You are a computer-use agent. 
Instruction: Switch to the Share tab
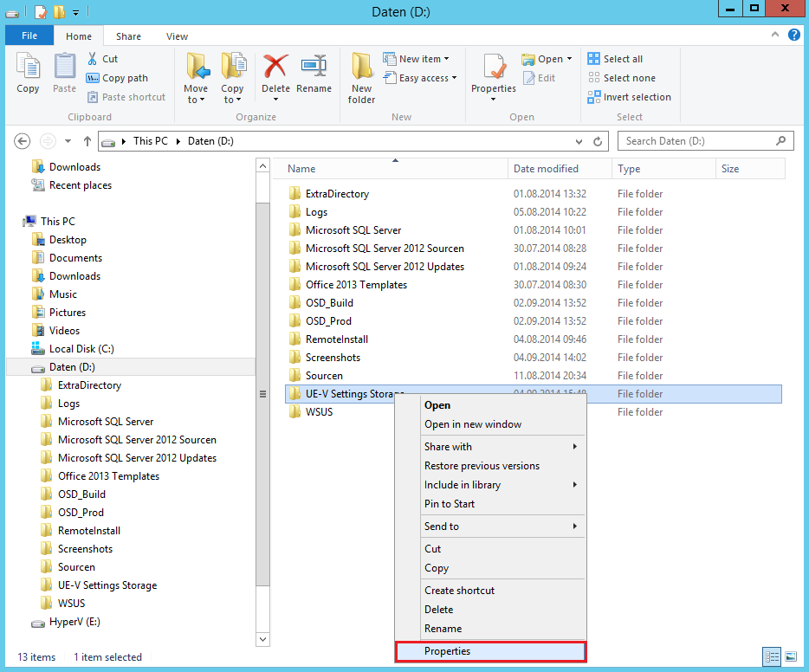(128, 36)
